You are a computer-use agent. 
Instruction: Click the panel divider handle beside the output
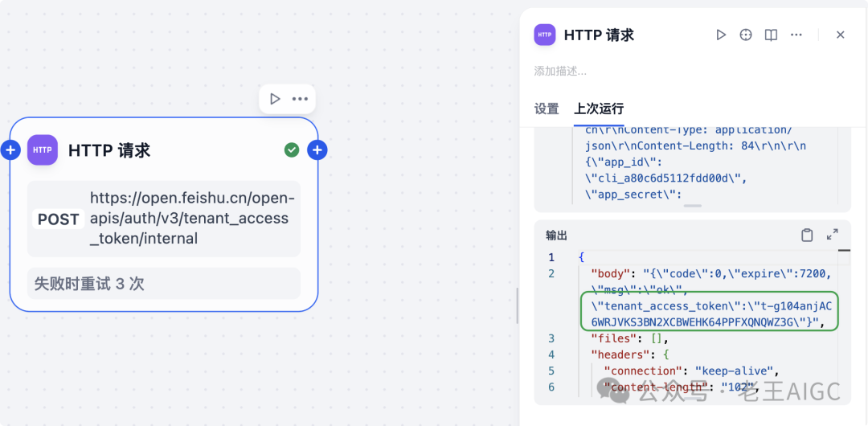pyautogui.click(x=518, y=305)
